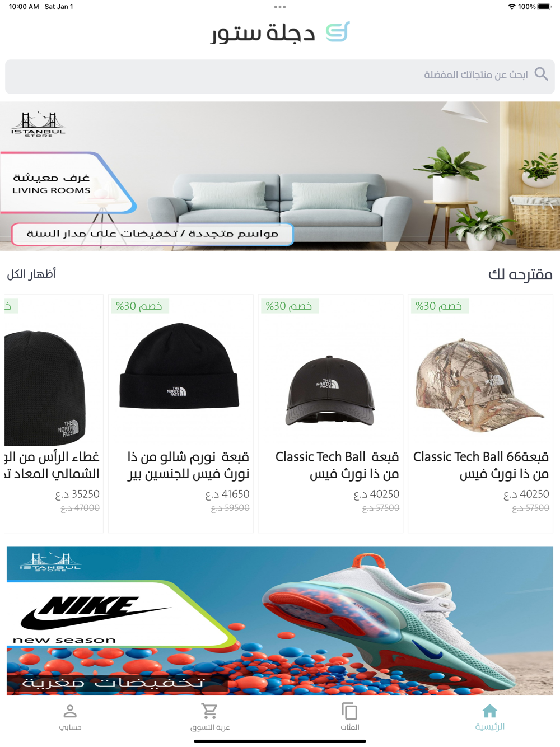Tap the Dijlah Store logo icon
This screenshot has width=560, height=747.
point(338,32)
